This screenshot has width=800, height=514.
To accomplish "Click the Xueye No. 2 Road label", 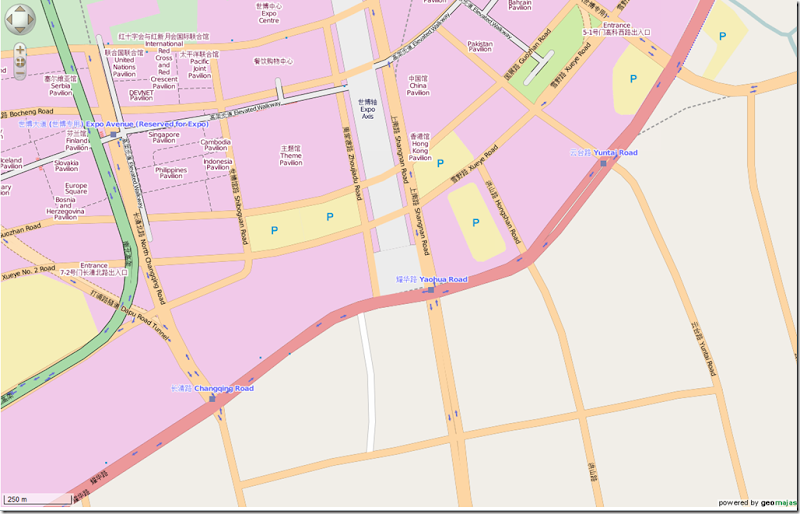I will tap(28, 273).
